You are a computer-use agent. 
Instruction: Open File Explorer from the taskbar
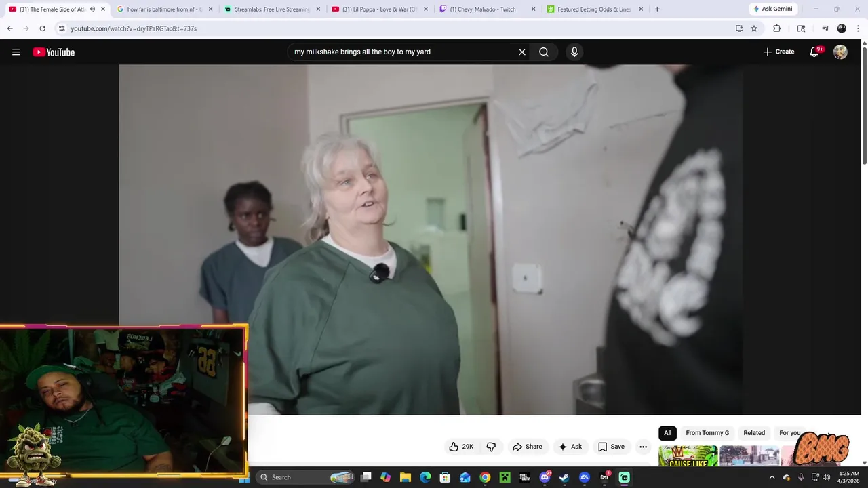click(405, 477)
